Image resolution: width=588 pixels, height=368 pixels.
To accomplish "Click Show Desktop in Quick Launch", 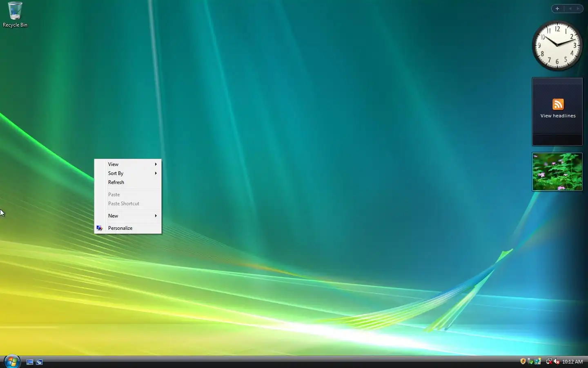I will 30,362.
